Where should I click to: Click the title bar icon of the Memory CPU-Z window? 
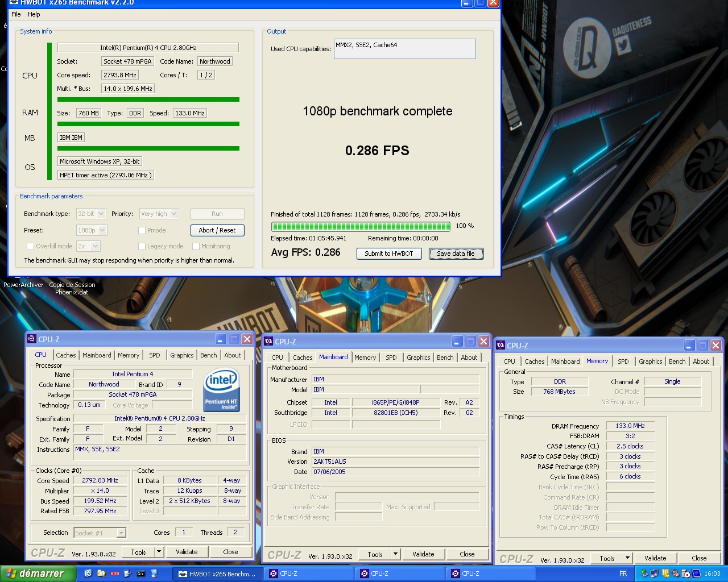501,346
